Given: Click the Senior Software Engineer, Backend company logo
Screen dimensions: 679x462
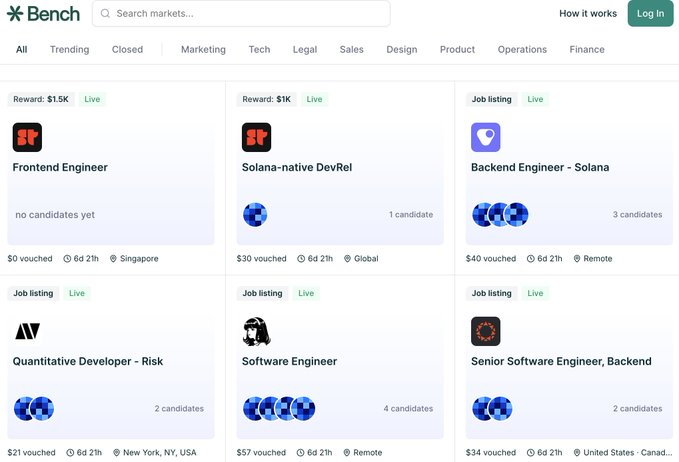Looking at the screenshot, I should (x=485, y=331).
